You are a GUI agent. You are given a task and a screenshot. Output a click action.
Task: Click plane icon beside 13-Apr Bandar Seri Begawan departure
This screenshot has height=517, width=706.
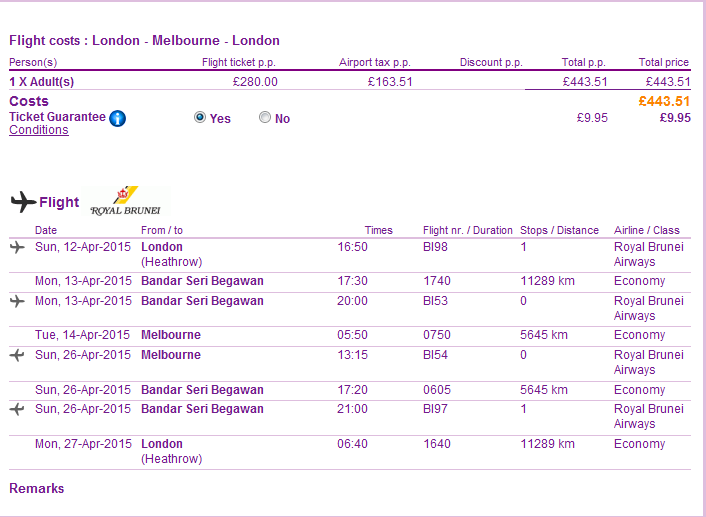tap(17, 301)
